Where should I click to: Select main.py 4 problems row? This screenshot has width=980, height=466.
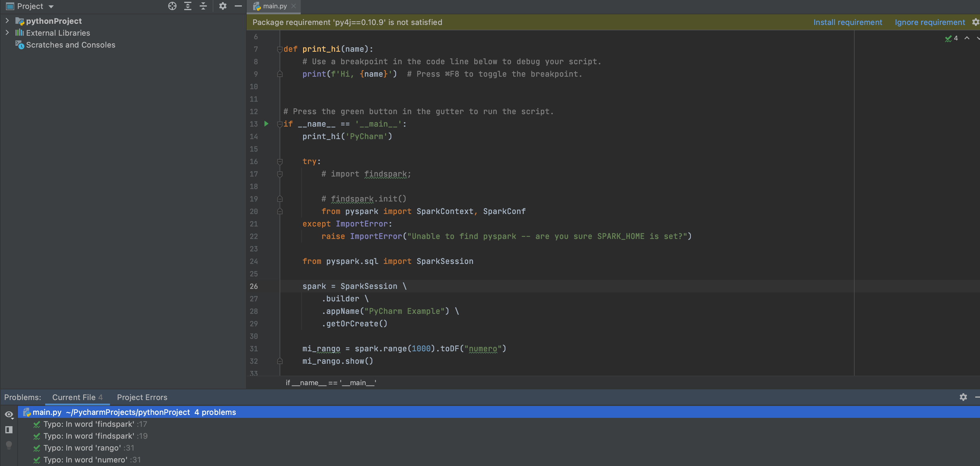coord(499,412)
